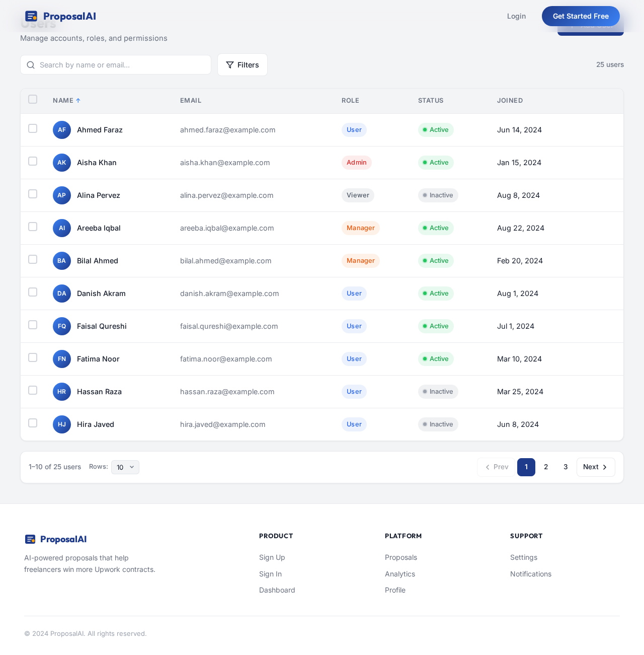
Task: Open the Settings footer link
Action: pos(524,557)
